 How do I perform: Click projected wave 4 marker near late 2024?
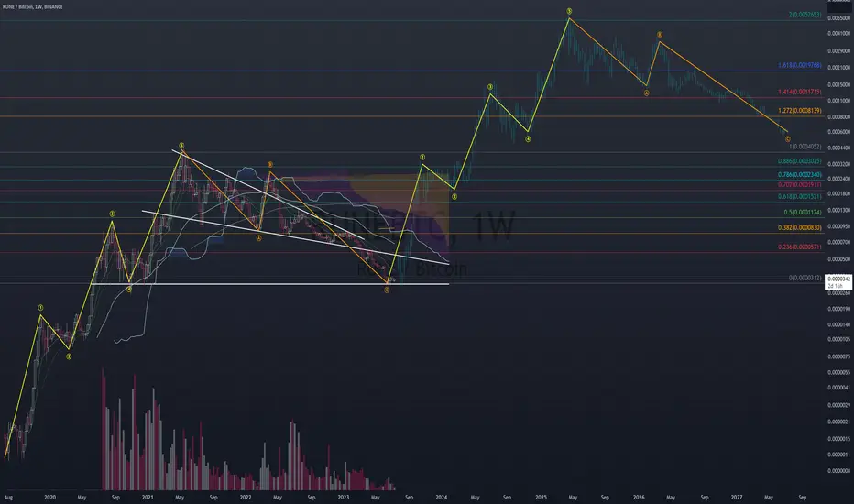(528, 139)
